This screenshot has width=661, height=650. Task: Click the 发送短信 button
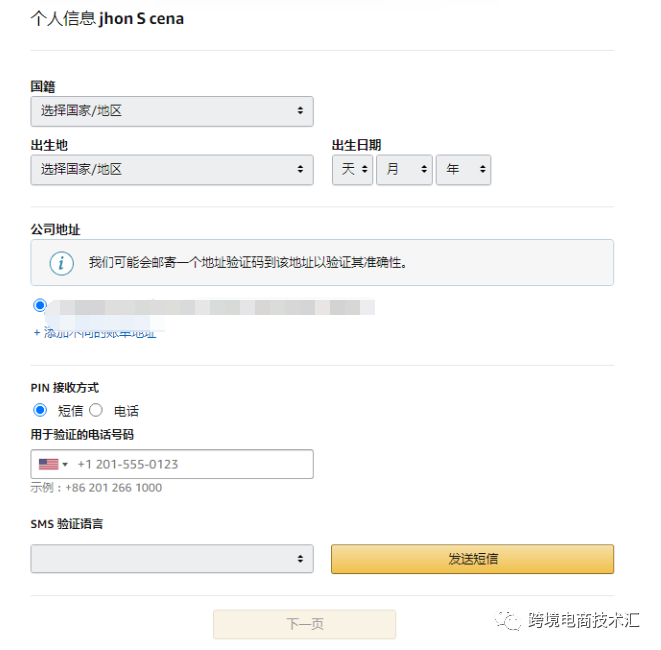click(472, 559)
